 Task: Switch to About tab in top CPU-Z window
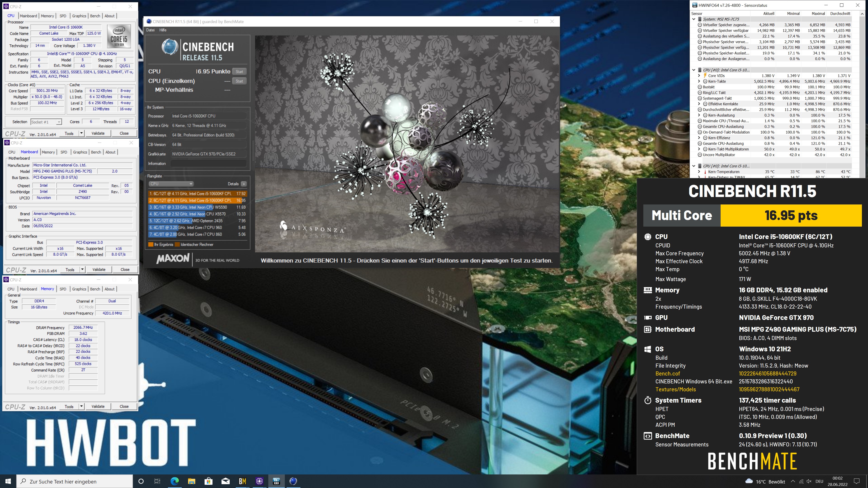[109, 16]
